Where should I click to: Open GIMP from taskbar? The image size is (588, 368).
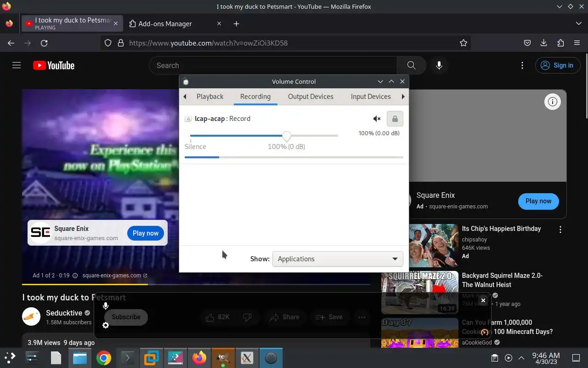pos(223,357)
